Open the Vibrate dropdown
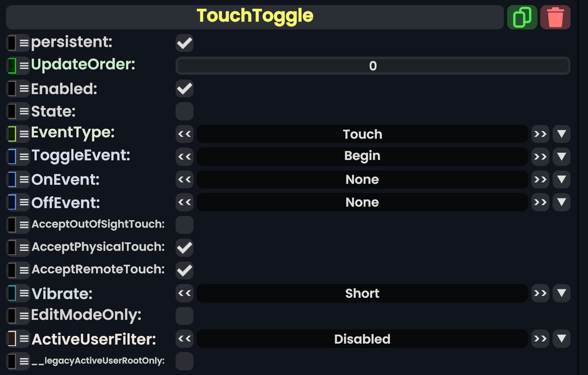588x375 pixels. tap(562, 293)
